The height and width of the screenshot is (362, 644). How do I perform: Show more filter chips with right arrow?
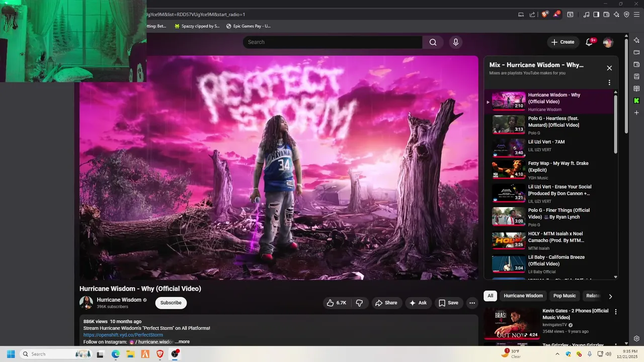click(610, 296)
